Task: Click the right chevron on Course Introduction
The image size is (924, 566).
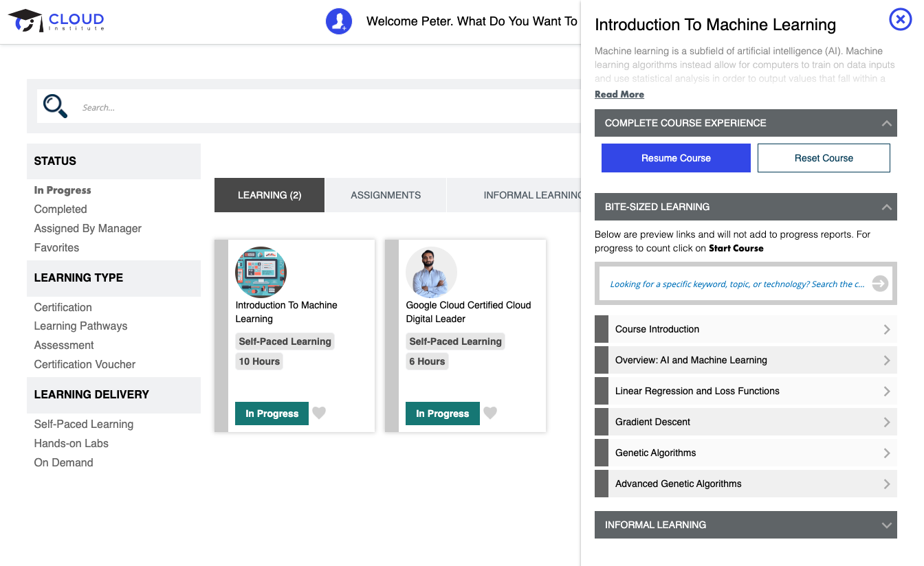Action: point(887,329)
